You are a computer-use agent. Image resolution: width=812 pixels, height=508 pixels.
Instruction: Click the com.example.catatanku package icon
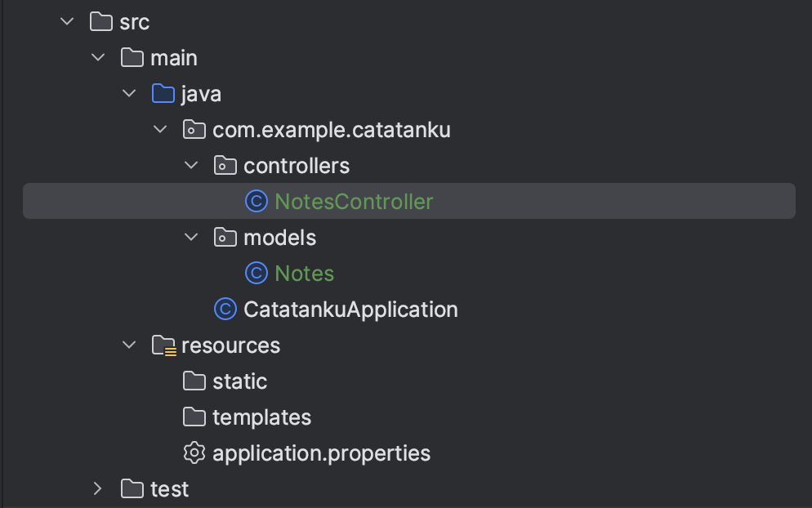tap(194, 130)
